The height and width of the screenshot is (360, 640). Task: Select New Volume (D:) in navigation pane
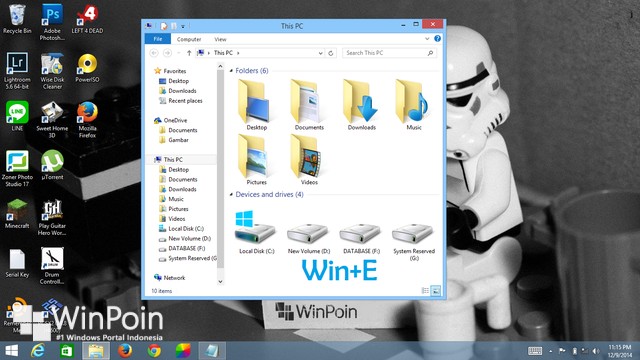pos(185,238)
